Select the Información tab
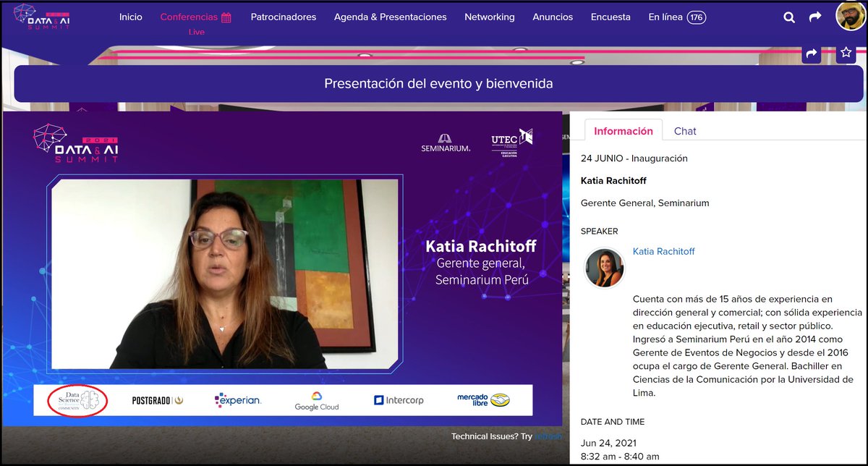Viewport: 868px width, 466px height. (x=623, y=131)
